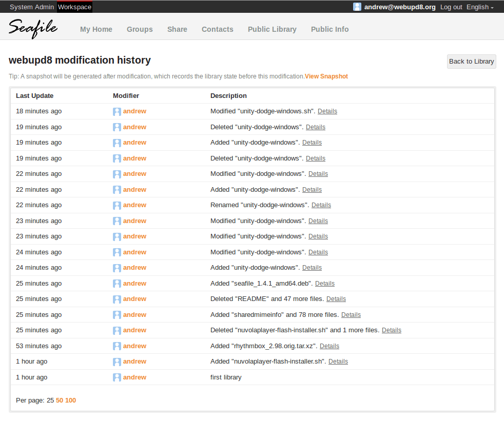Click the Back to Library button
Screen dimensions: 504x421
tap(471, 62)
